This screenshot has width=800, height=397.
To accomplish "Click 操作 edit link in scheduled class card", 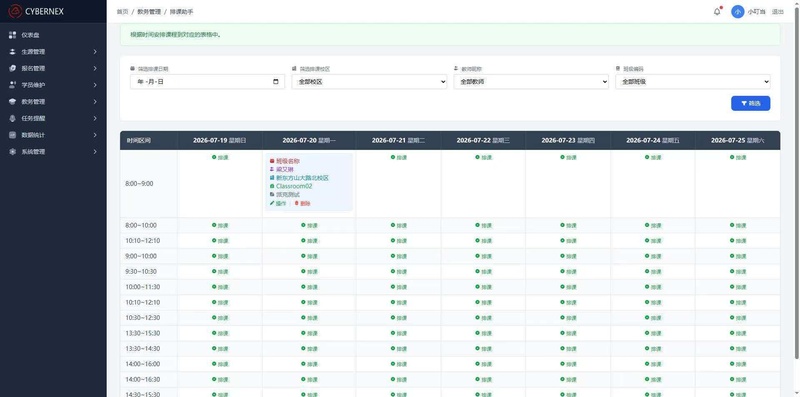I will coord(278,203).
